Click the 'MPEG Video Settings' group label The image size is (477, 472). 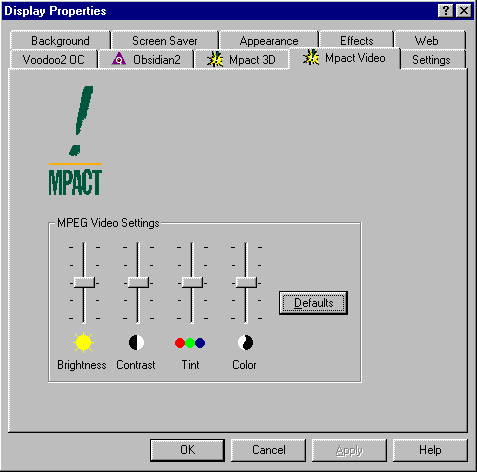pos(108,223)
